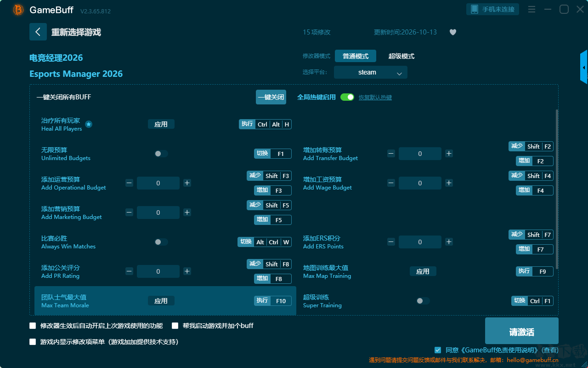Increase Add Operational Budget value

click(187, 183)
